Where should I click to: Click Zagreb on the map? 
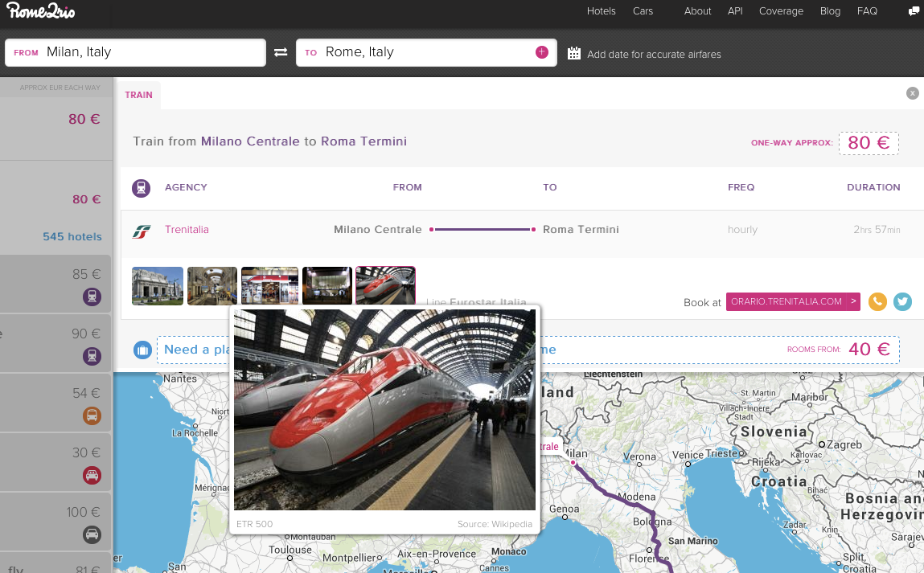pos(844,444)
